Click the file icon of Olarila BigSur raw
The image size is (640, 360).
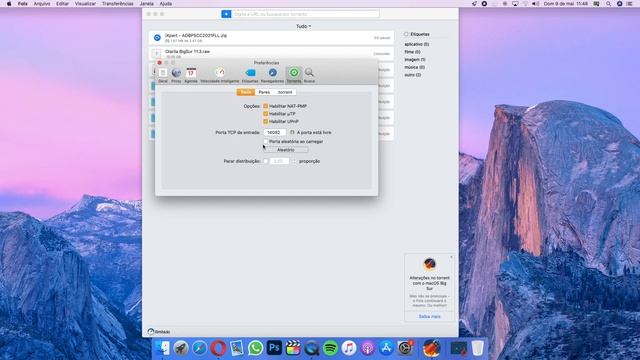(x=156, y=53)
